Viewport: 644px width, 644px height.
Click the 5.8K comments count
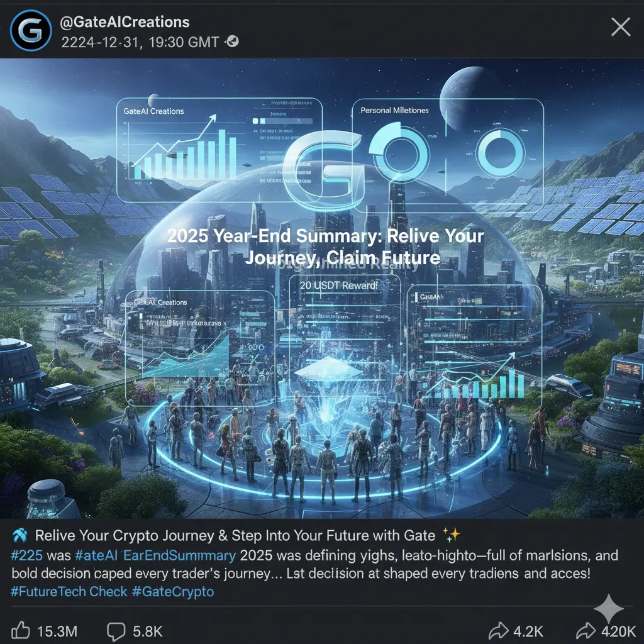pos(147,631)
